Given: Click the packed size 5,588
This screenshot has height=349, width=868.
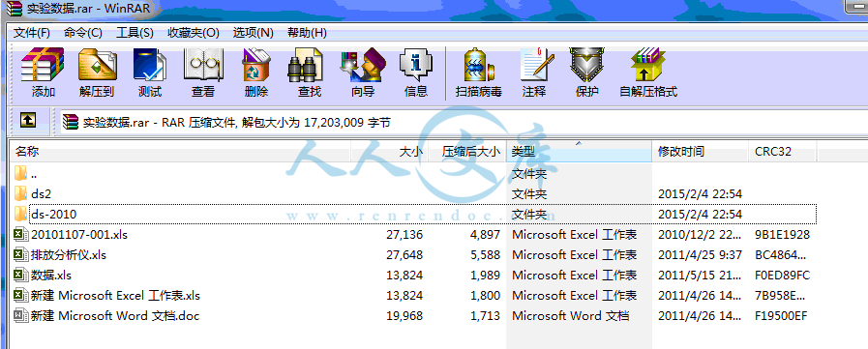Looking at the screenshot, I should click(485, 255).
